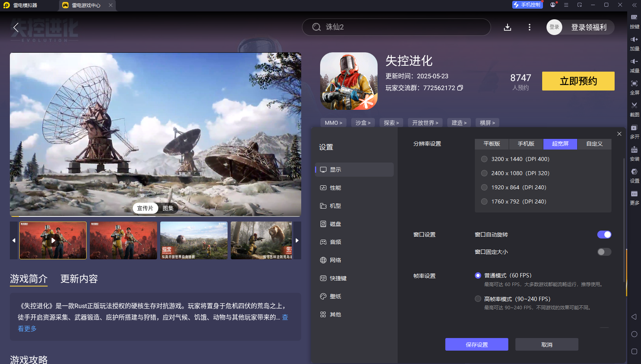Open the 音频 audio settings section
This screenshot has width=641, height=364.
tap(336, 242)
